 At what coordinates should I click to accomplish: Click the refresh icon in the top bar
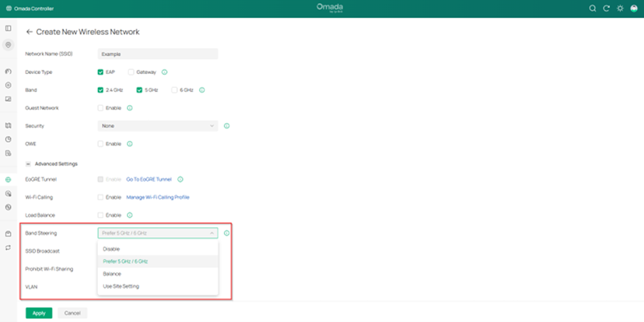coord(606,9)
